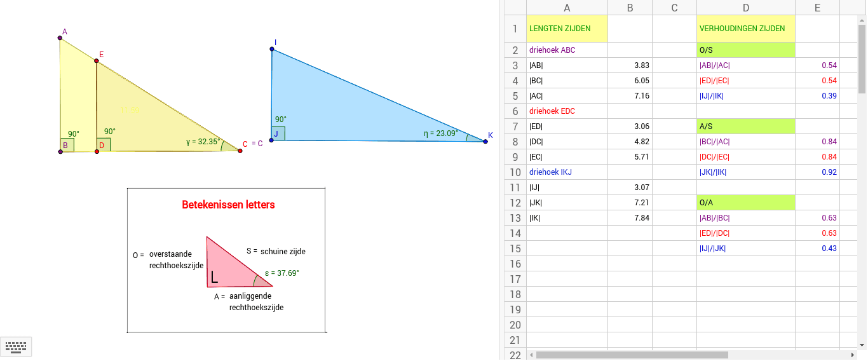Click the 'overstaande' label text
868x361 pixels.
pos(170,254)
